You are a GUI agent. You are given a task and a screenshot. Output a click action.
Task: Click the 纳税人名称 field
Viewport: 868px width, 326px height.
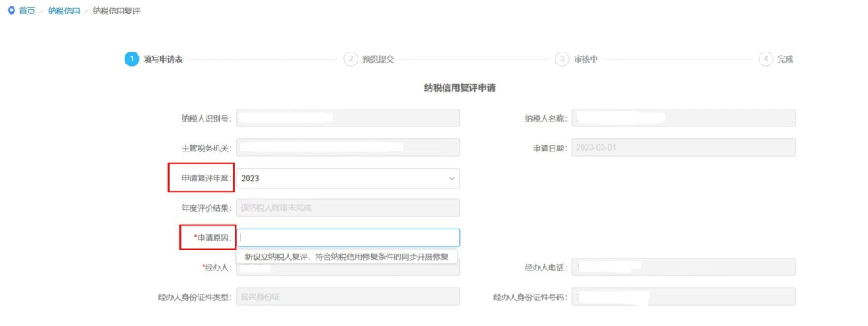coord(684,118)
